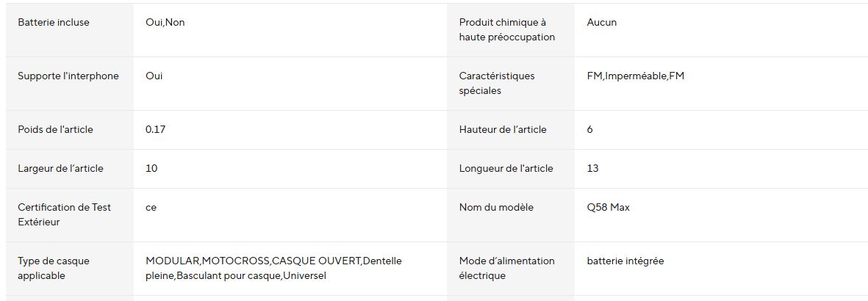
Task: Select the 'Q58 Max' model name
Action: pyautogui.click(x=609, y=208)
